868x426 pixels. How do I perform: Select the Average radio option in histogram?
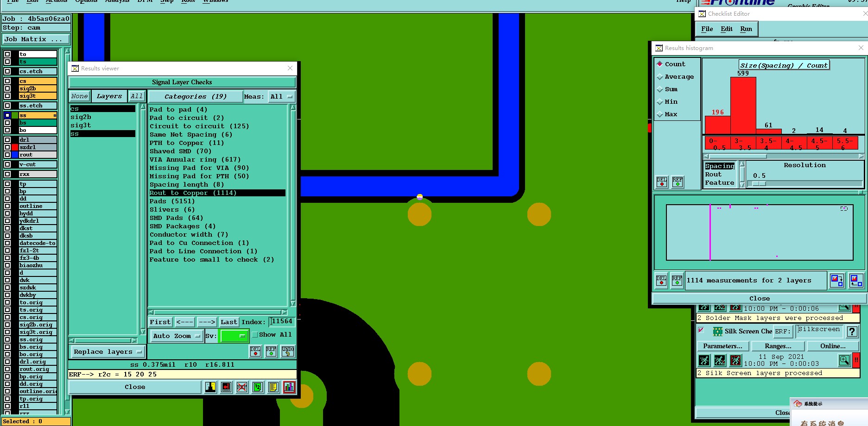(660, 76)
